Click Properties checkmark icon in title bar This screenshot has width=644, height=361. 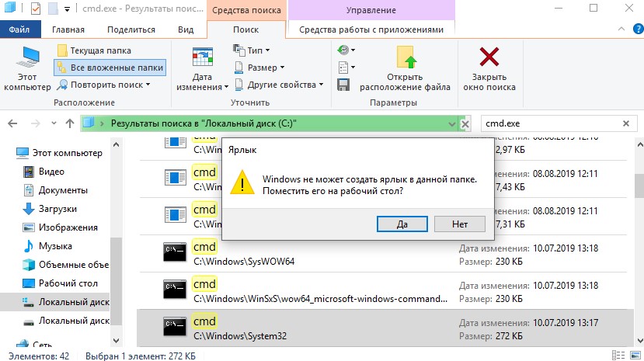coord(36,9)
